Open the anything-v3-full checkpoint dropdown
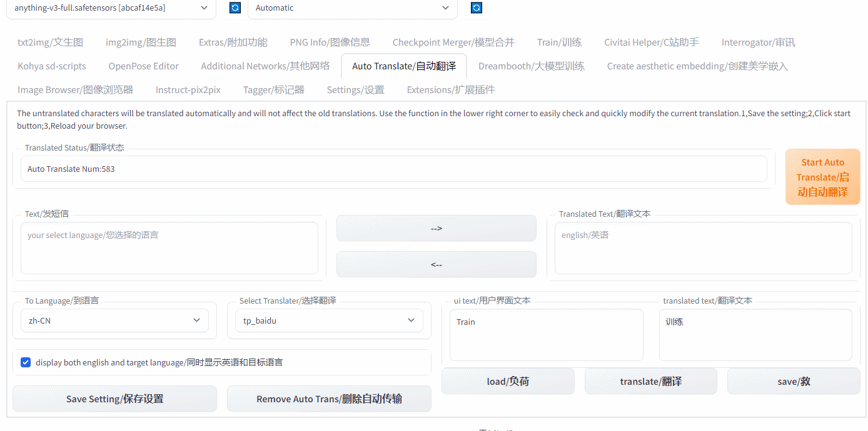The width and height of the screenshot is (868, 431). 111,8
